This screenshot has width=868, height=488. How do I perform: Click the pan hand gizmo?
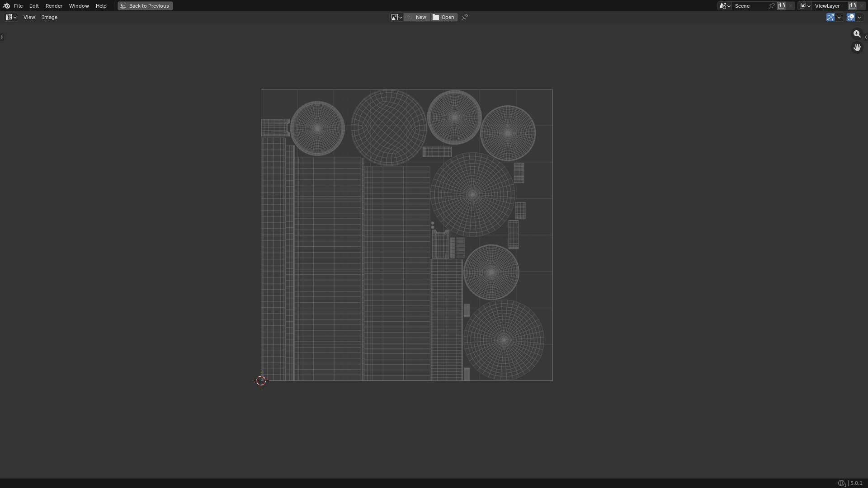pyautogui.click(x=857, y=47)
